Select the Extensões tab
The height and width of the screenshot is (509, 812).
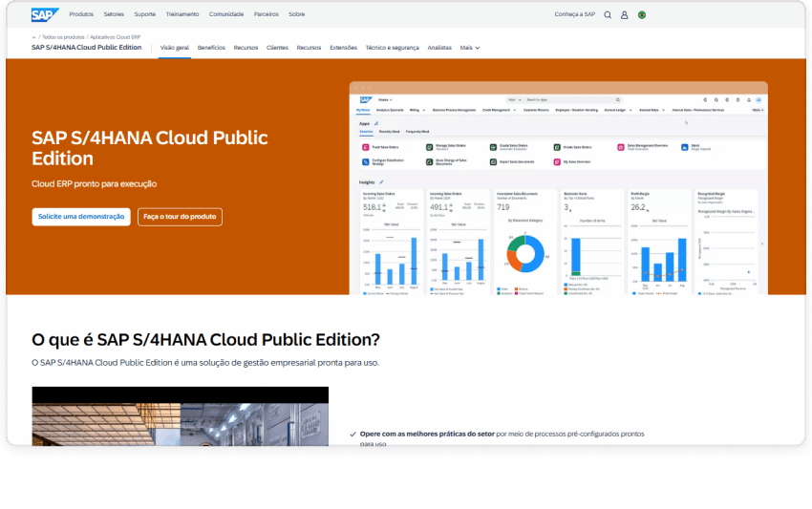click(343, 48)
